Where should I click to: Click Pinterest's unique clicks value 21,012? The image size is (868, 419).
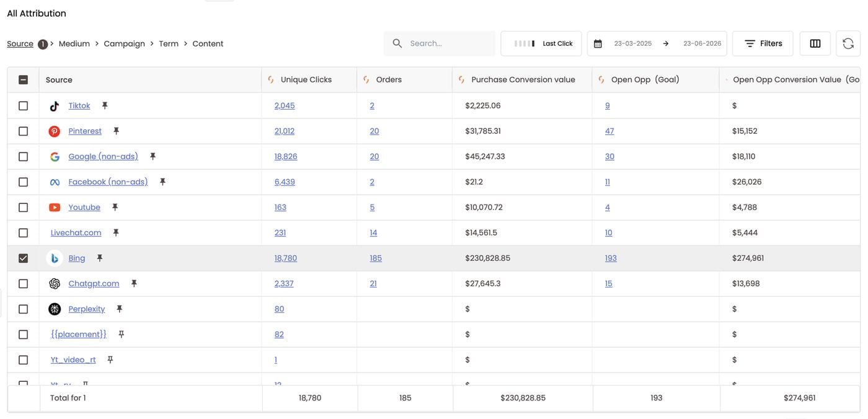[x=285, y=131]
